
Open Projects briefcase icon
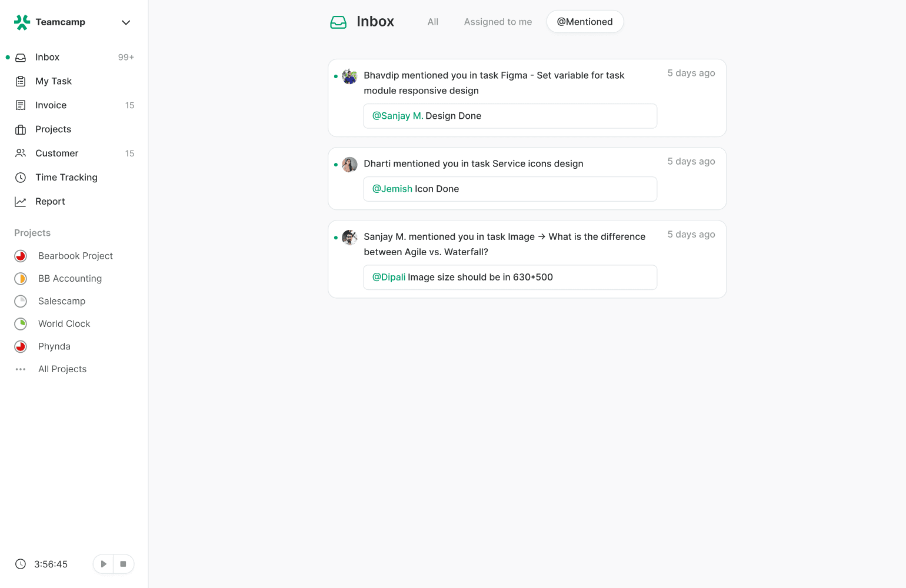(21, 129)
